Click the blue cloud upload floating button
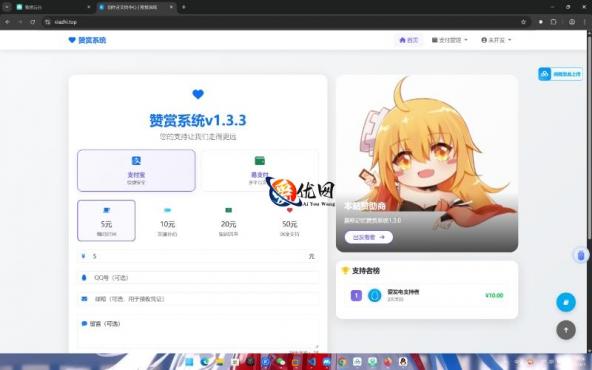The width and height of the screenshot is (592, 370). [560, 74]
